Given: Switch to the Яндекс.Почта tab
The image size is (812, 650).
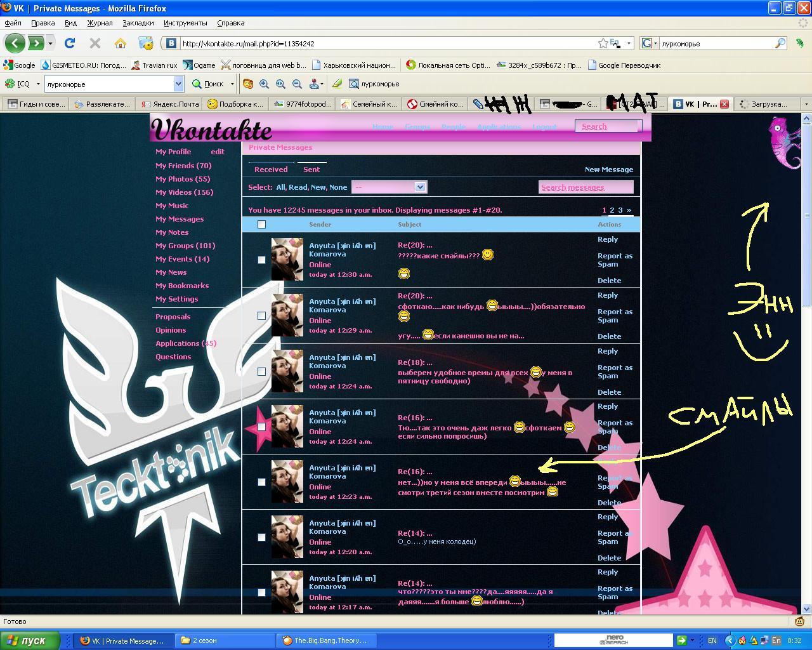Looking at the screenshot, I should tap(170, 104).
